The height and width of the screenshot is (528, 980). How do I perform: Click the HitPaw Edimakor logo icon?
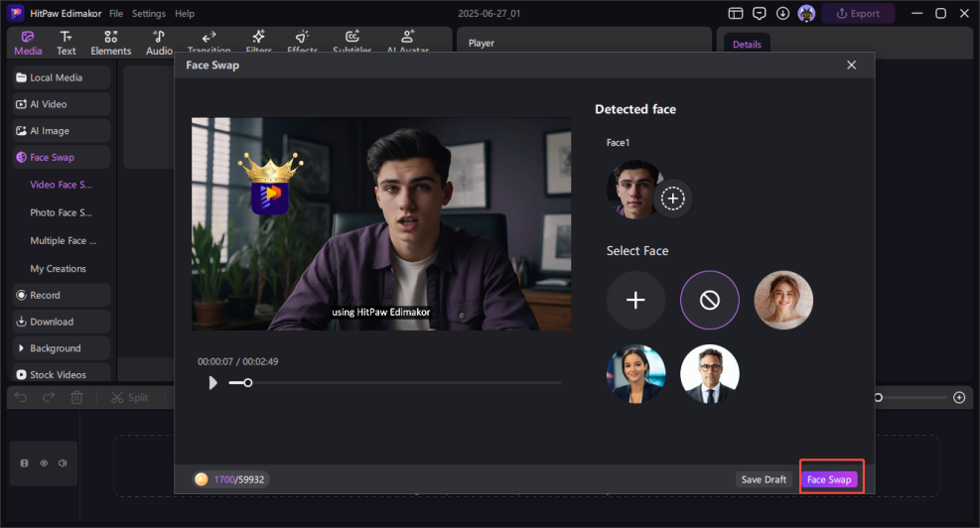[16, 13]
